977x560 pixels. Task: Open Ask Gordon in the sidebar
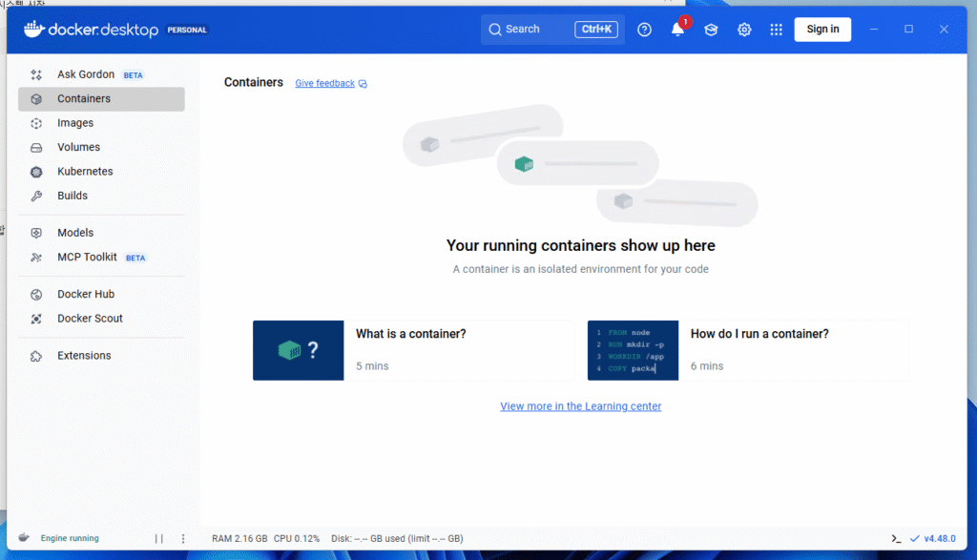click(86, 74)
